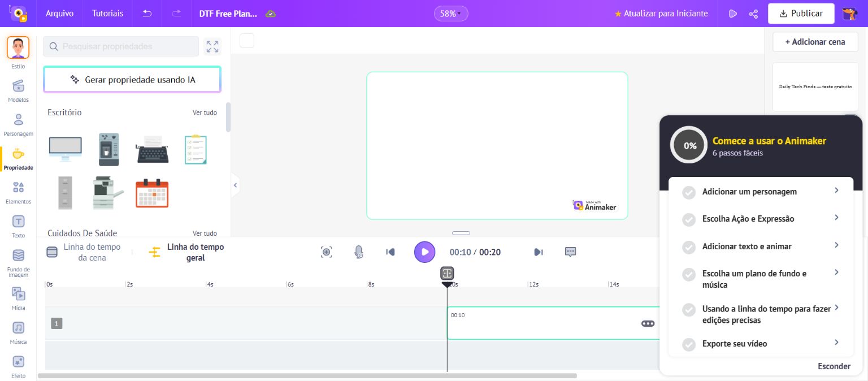868x381 pixels.
Task: Jump to the next scene
Action: tap(538, 252)
